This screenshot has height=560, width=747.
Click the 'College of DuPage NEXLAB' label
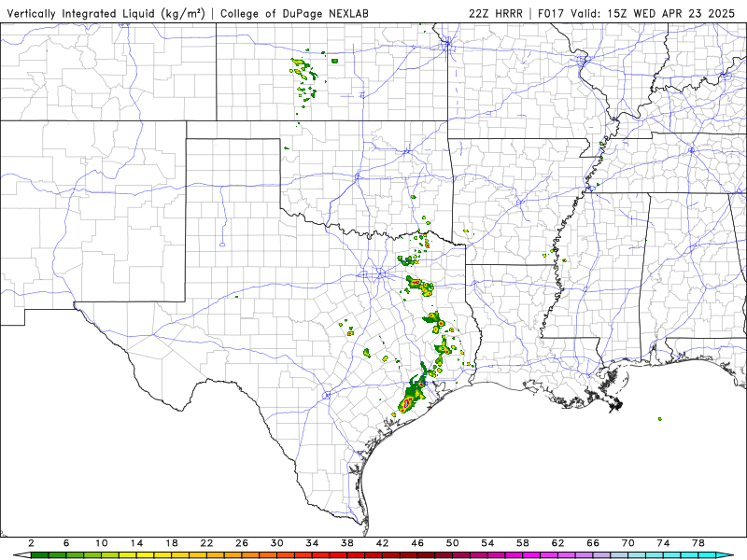[x=294, y=14]
